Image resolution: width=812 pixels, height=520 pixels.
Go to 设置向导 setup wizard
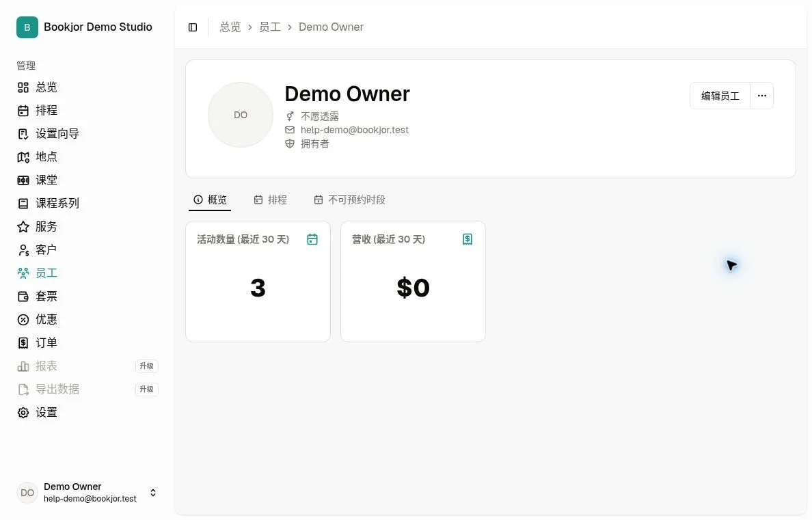[57, 134]
